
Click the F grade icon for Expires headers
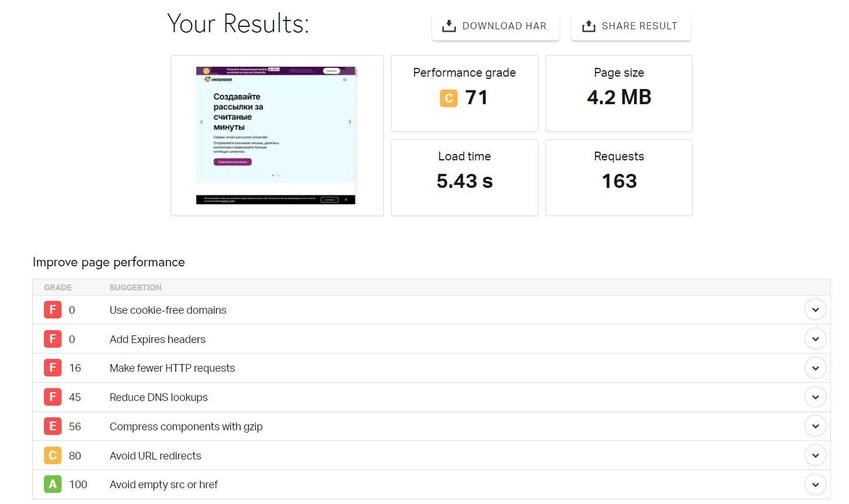[53, 339]
